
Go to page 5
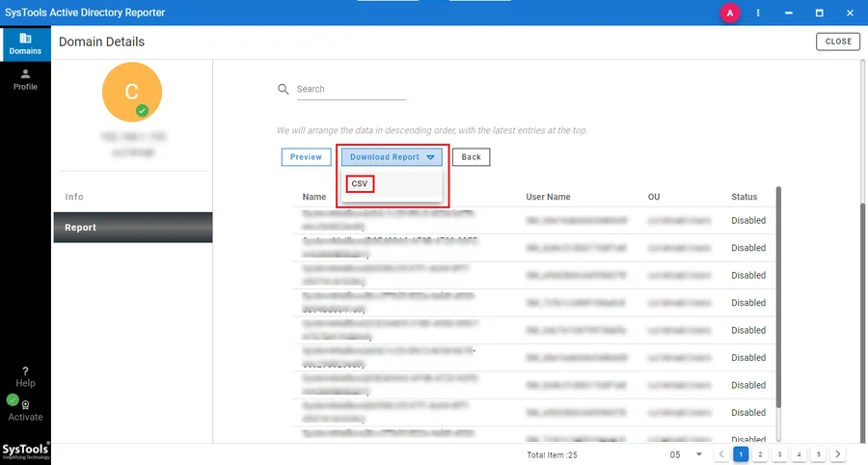pos(818,454)
